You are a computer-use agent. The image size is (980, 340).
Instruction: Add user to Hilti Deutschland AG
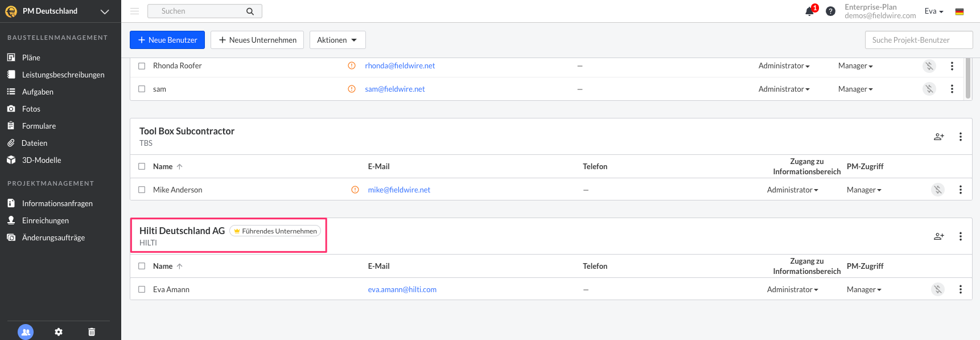939,236
